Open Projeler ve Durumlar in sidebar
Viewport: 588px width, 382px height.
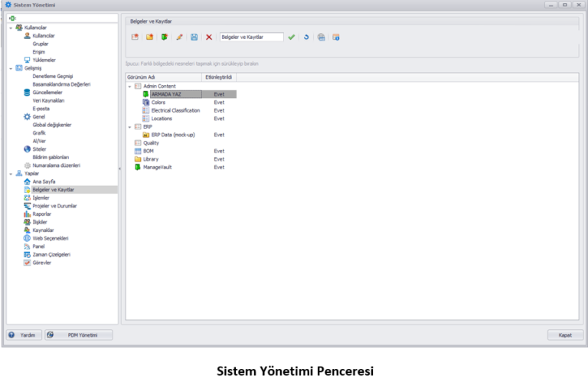coord(54,206)
